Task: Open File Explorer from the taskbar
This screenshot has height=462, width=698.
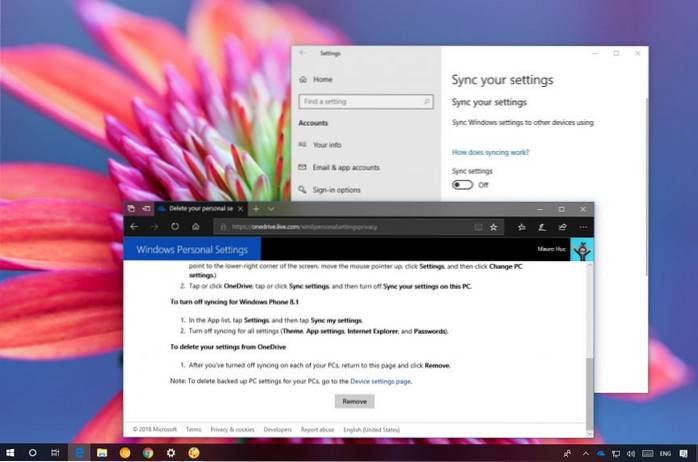Action: [x=102, y=453]
